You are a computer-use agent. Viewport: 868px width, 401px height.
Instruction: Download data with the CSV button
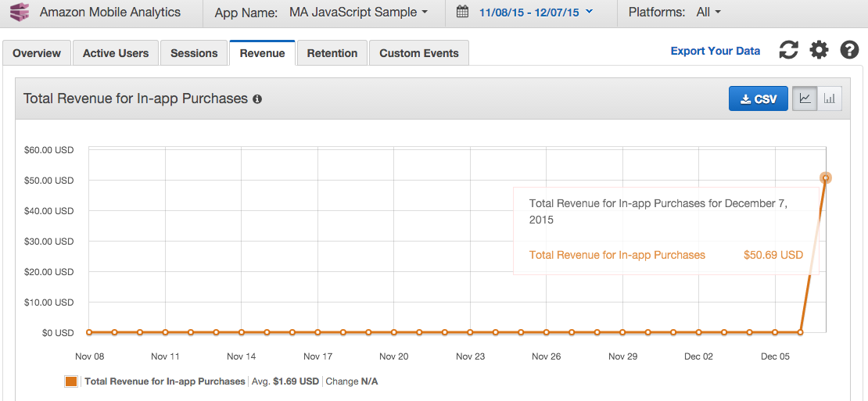758,98
